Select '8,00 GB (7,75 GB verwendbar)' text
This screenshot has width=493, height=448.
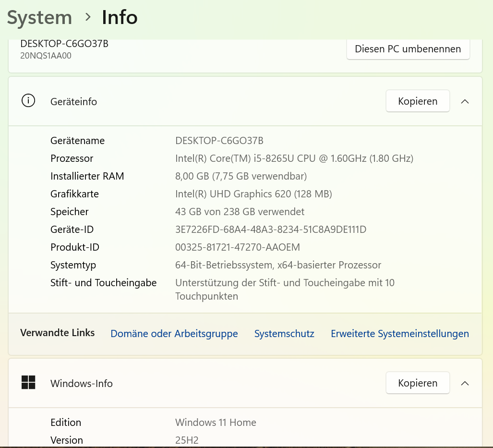tap(241, 176)
